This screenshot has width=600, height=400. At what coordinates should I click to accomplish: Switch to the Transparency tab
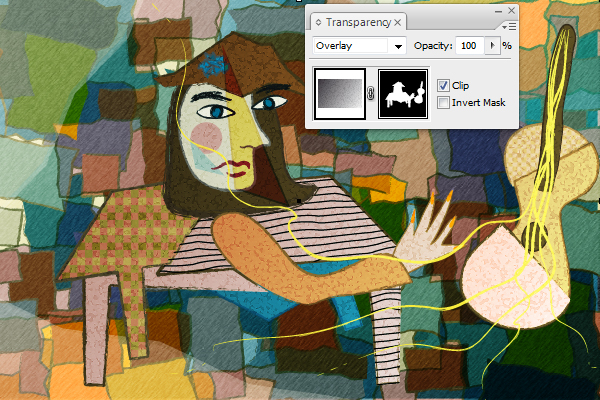tap(358, 23)
